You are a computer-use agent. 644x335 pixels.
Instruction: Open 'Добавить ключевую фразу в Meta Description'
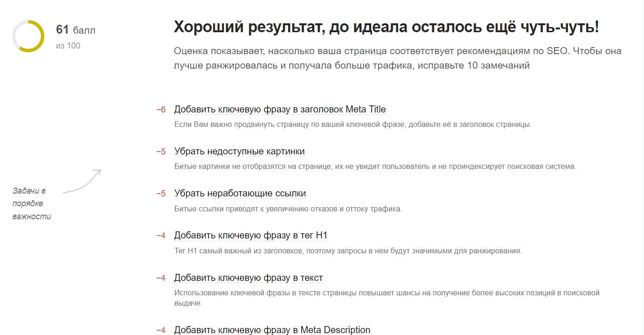pos(271,329)
